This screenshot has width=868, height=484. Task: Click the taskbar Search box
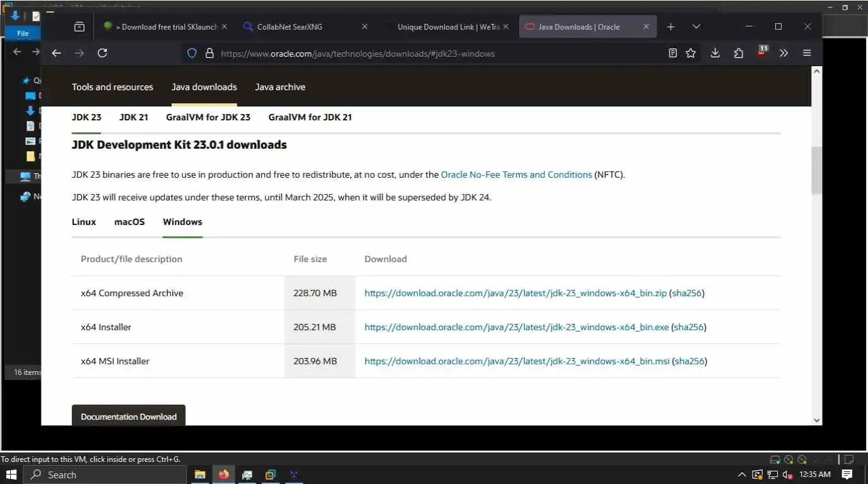point(105,475)
